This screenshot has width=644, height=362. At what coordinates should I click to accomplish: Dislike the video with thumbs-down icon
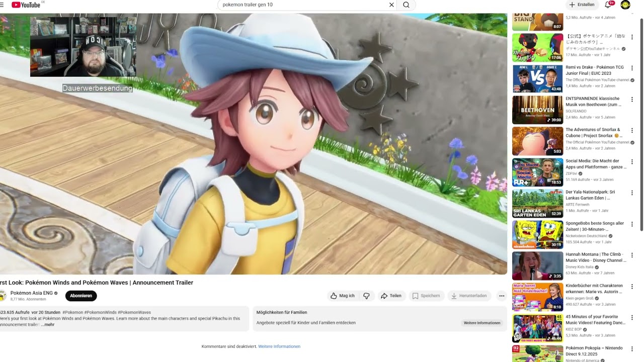366,296
